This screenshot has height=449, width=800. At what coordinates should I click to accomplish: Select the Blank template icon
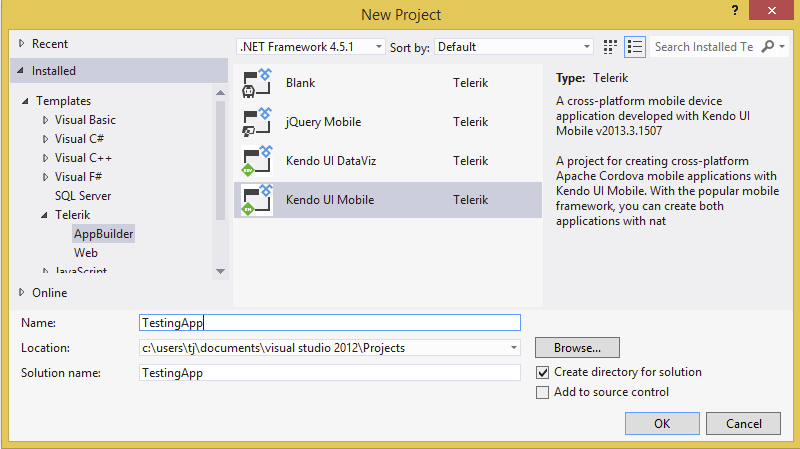point(257,83)
